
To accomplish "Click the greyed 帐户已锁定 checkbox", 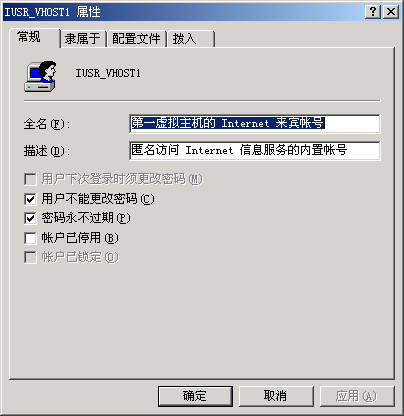I will point(30,257).
